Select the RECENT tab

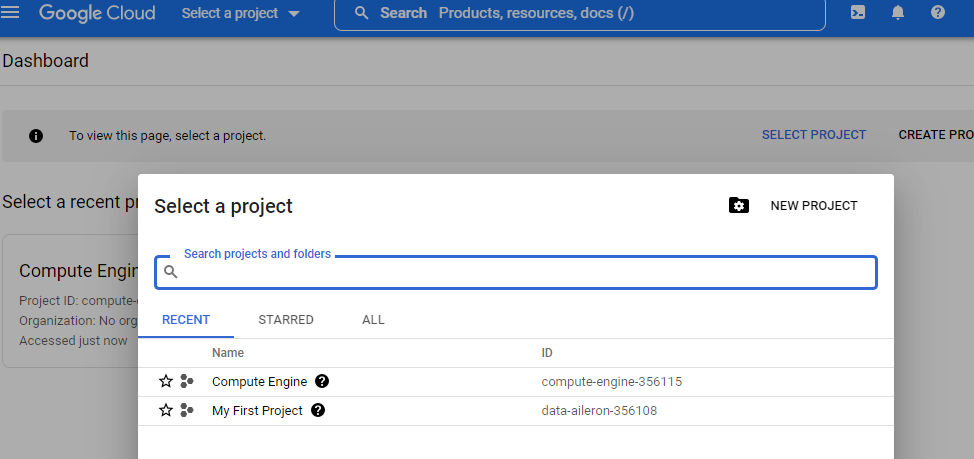186,320
